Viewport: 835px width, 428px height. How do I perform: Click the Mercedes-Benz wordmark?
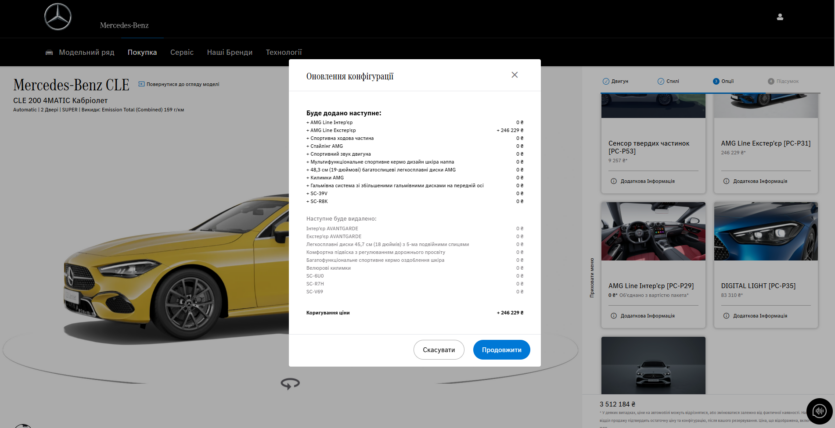pos(124,25)
